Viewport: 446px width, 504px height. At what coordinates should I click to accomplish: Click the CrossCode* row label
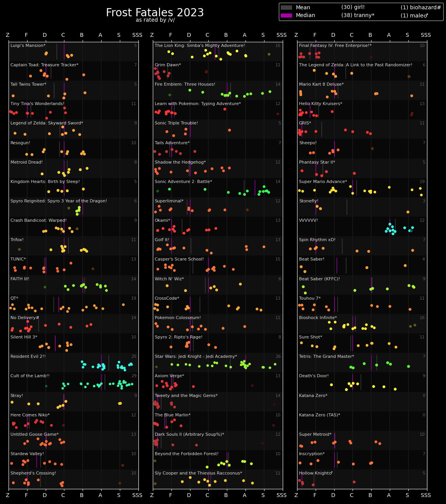tap(167, 298)
